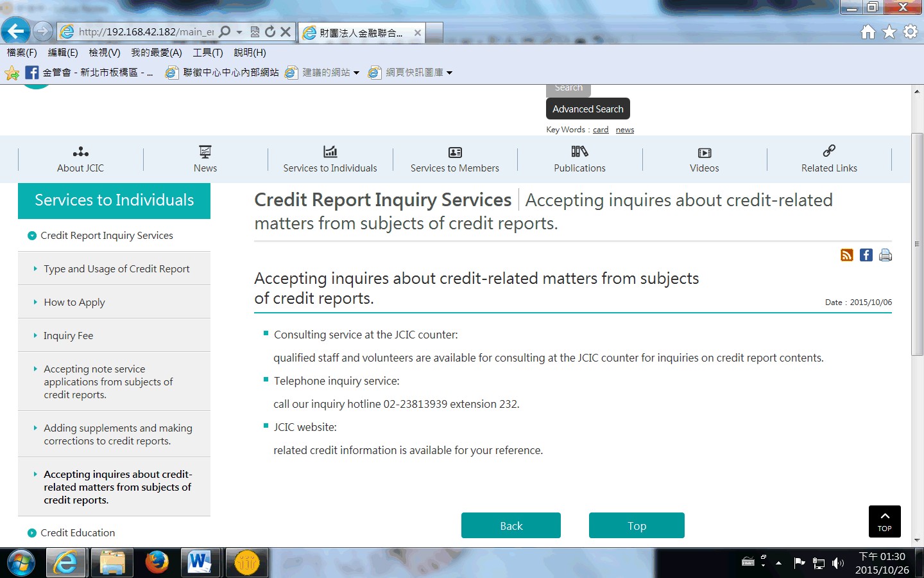Viewport: 924px width, 578px height.
Task: Expand the Credit Education section
Action: pos(78,533)
